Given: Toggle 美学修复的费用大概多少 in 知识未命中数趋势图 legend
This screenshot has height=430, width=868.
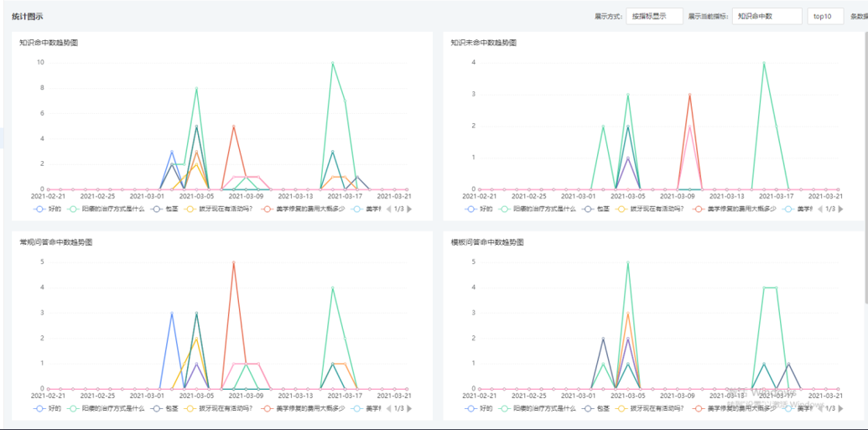Looking at the screenshot, I should click(735, 210).
